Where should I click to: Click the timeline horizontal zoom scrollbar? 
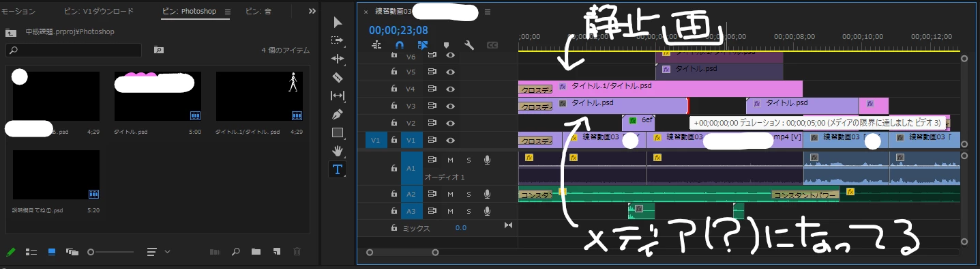click(x=402, y=253)
